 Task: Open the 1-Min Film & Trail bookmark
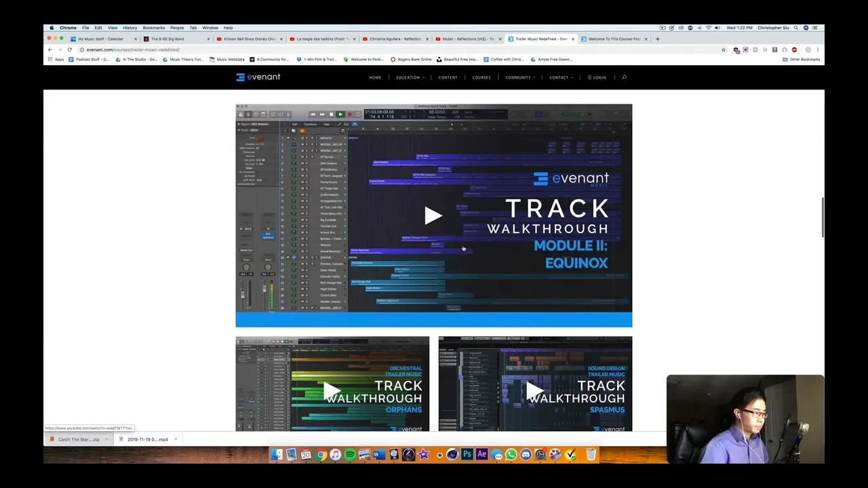click(316, 59)
